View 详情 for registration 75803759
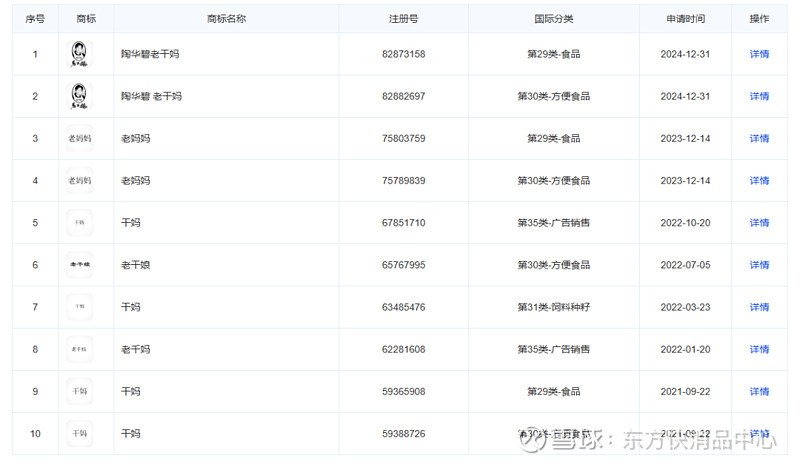 point(759,138)
